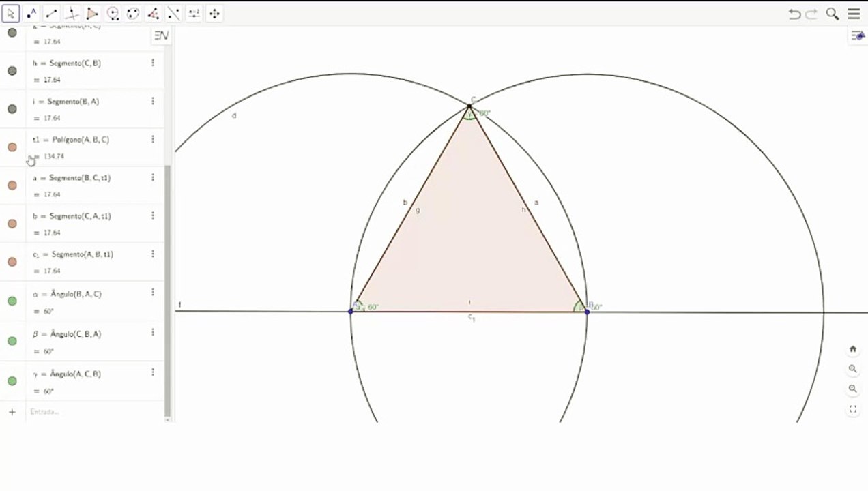
Task: Select the Ellipse conic tool
Action: coord(133,14)
